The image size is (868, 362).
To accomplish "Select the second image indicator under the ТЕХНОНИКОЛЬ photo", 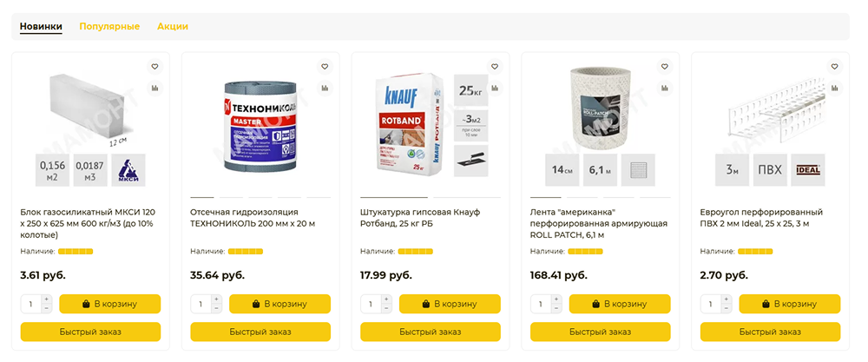I will tap(231, 198).
